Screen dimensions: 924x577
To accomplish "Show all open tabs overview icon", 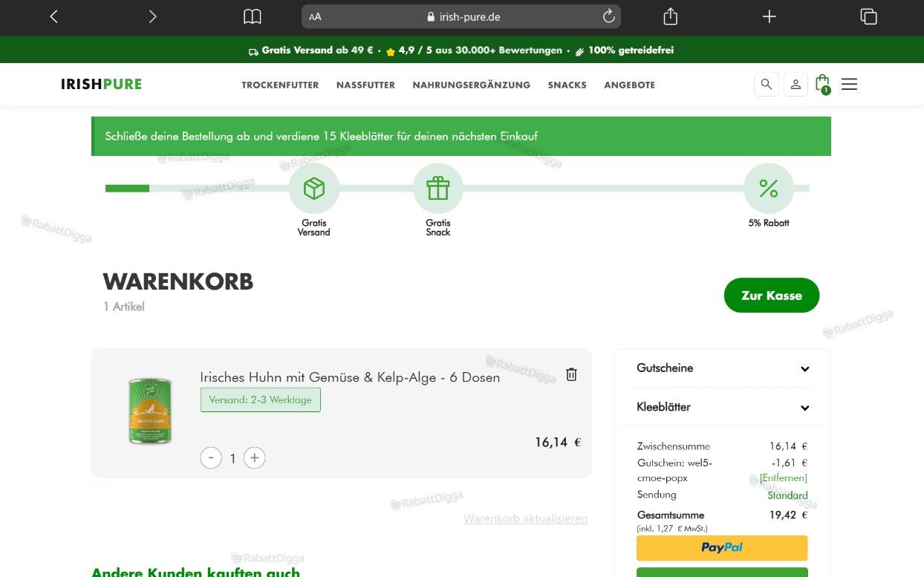I will 868,16.
